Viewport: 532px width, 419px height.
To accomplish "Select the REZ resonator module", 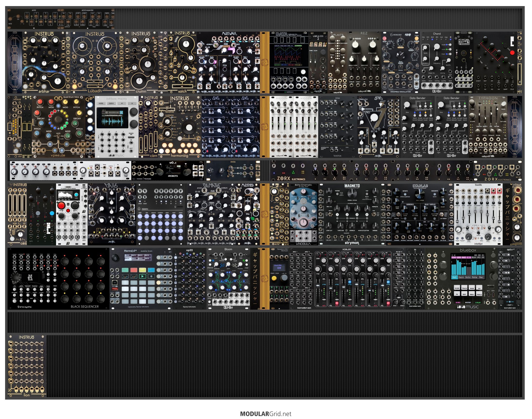I will (x=364, y=63).
